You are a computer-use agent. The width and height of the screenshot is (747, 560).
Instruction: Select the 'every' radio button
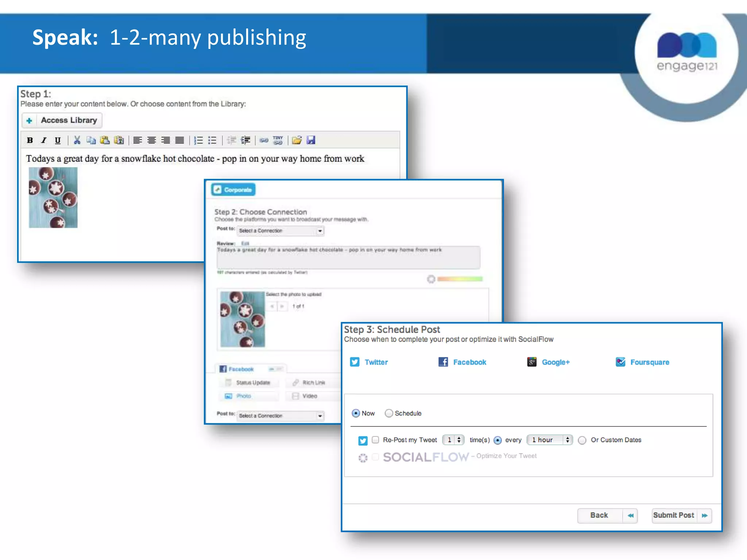pos(498,440)
